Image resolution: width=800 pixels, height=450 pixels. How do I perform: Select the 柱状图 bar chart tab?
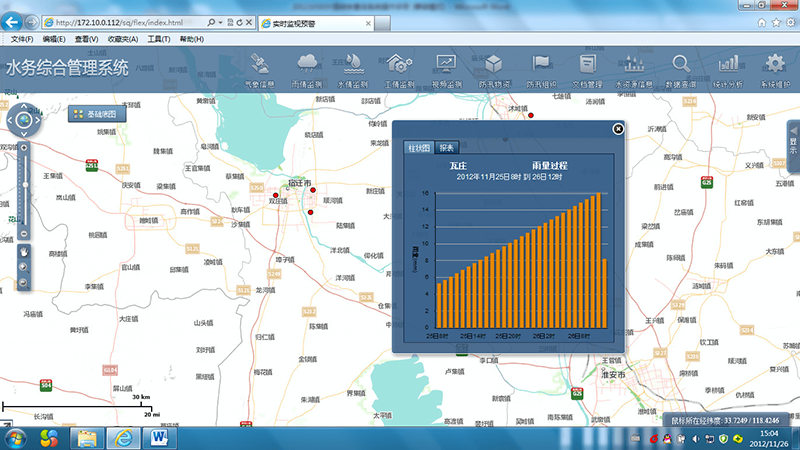419,147
